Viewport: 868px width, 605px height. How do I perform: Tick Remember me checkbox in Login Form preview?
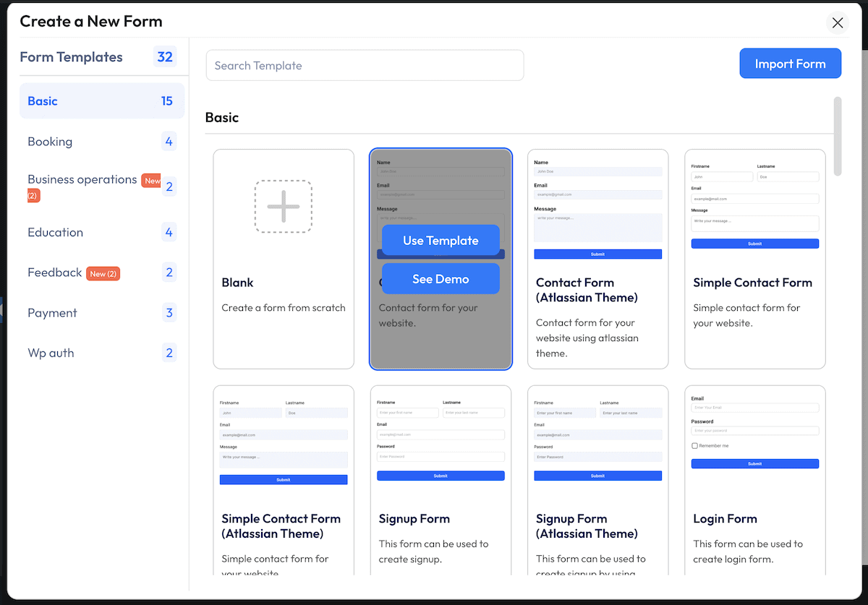[x=694, y=446]
